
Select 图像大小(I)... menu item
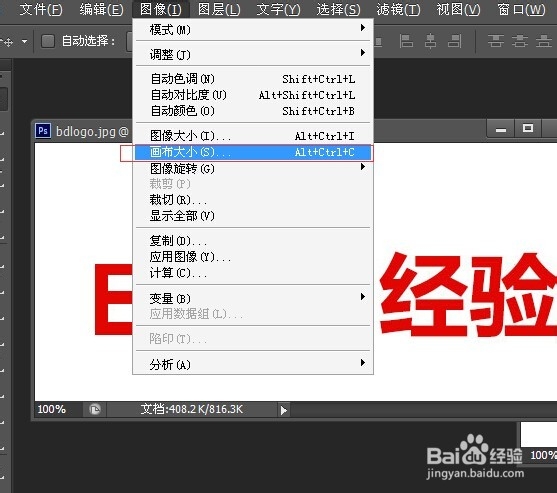[253, 136]
